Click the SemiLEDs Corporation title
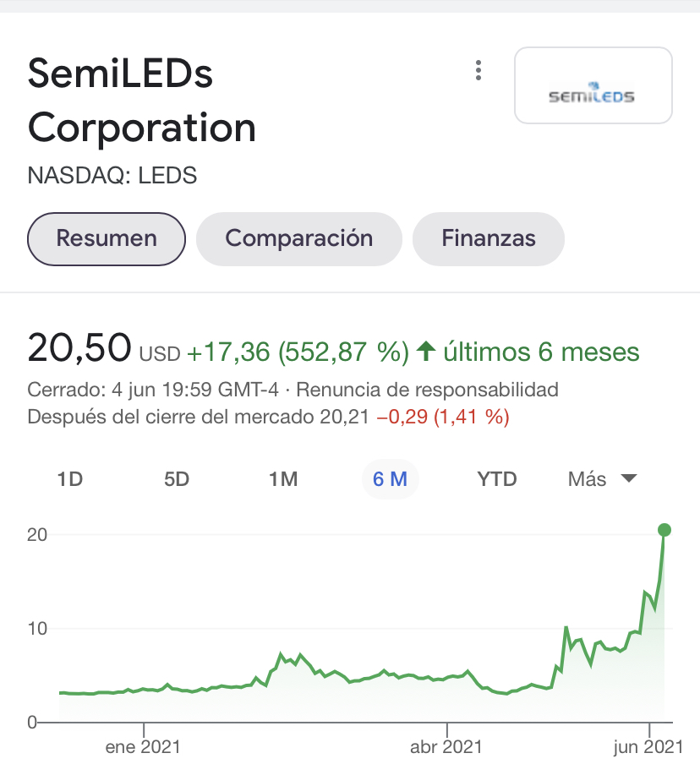 [x=142, y=101]
